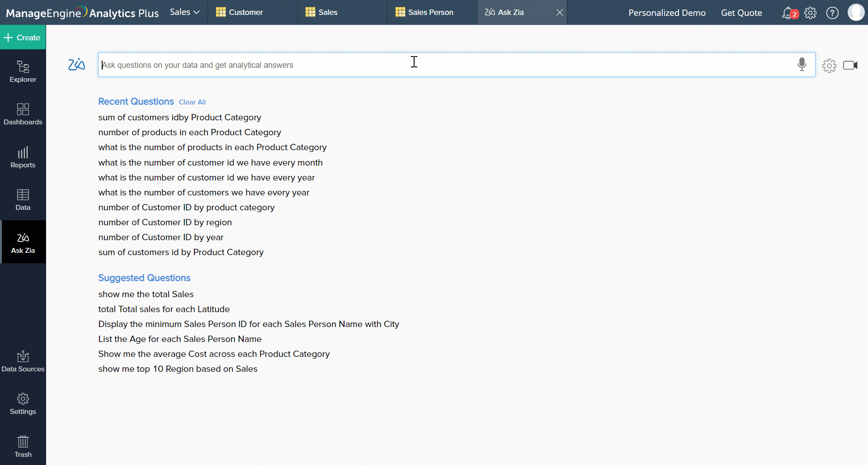Screen dimensions: 868x465
Task: Open the Explorer panel in the sidebar
Action: click(23, 71)
